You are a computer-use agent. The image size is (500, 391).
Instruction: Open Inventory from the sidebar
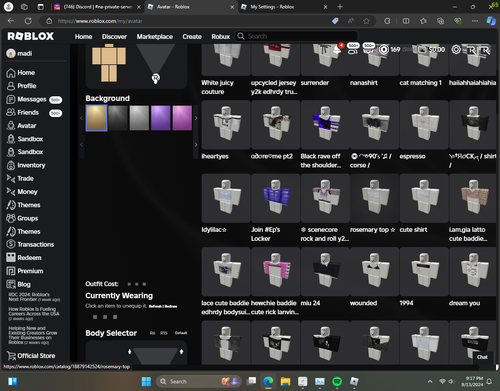26,165
